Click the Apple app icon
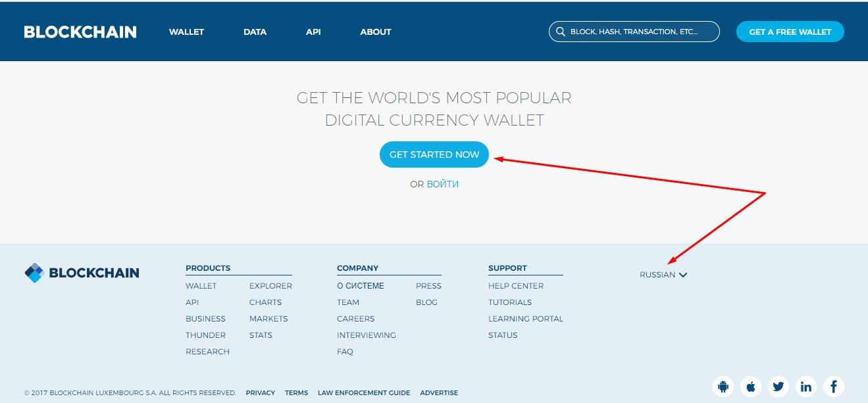 click(751, 386)
